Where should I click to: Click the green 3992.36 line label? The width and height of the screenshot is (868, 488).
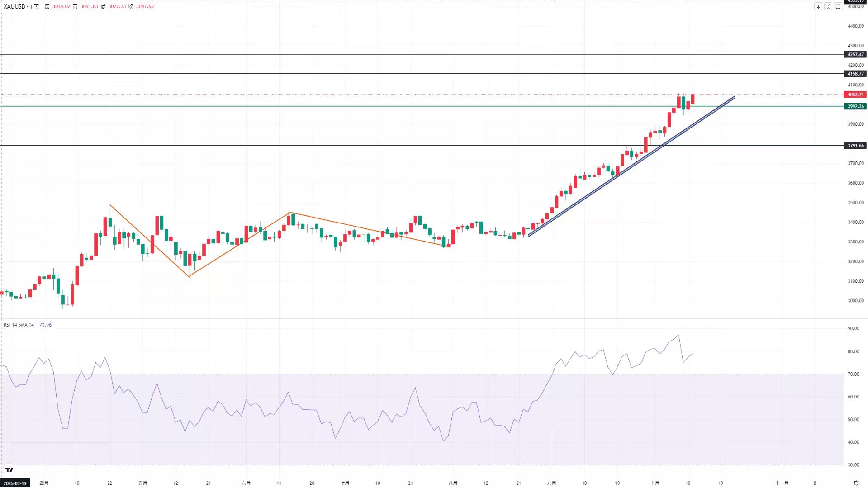pos(855,106)
